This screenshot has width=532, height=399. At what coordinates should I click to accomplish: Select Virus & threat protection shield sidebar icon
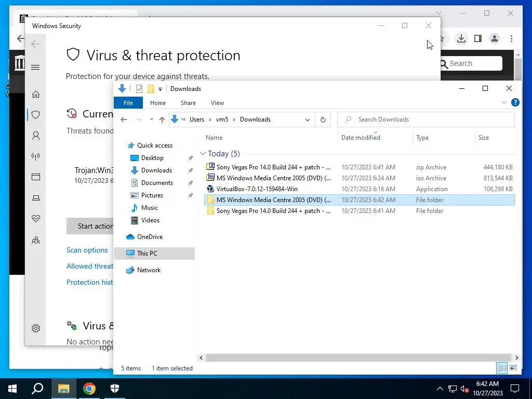coord(36,115)
